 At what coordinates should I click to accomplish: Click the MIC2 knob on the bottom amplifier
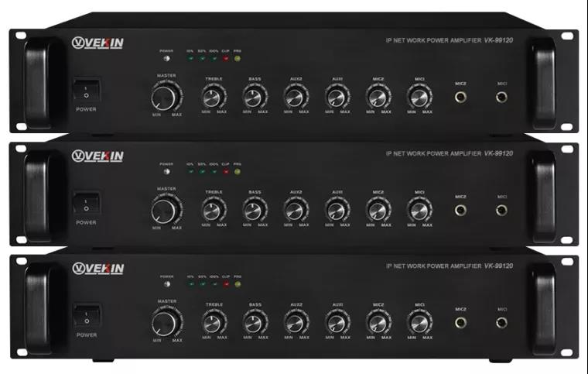378,324
